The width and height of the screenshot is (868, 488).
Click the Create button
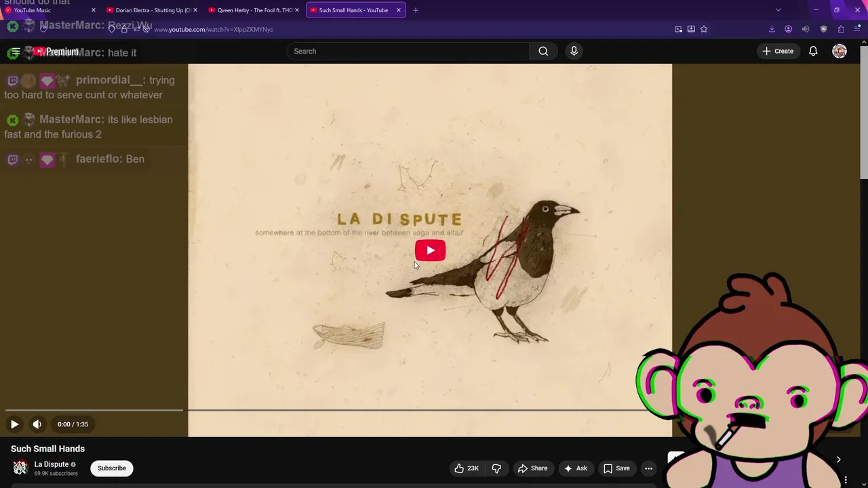[778, 51]
